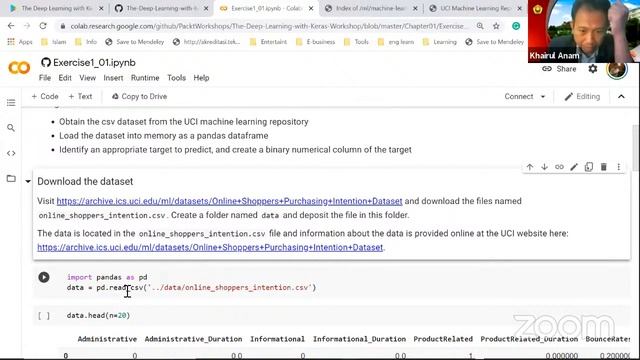The width and height of the screenshot is (640, 360).
Task: Click the Colab CO logo
Action: tap(19, 68)
